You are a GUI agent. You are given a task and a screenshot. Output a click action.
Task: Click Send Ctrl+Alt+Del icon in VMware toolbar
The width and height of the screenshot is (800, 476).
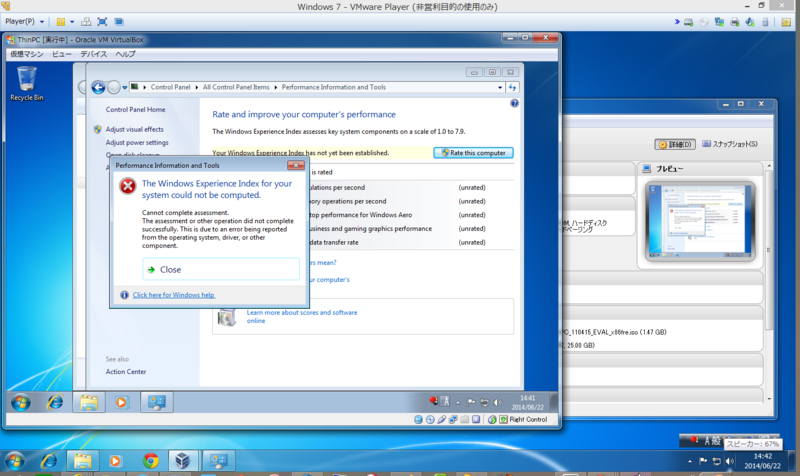click(86, 22)
